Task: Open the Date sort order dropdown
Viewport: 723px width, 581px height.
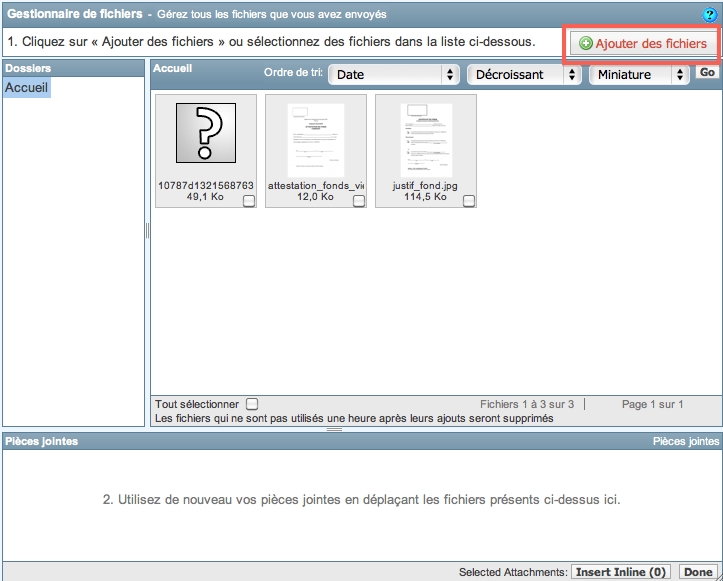Action: click(394, 74)
